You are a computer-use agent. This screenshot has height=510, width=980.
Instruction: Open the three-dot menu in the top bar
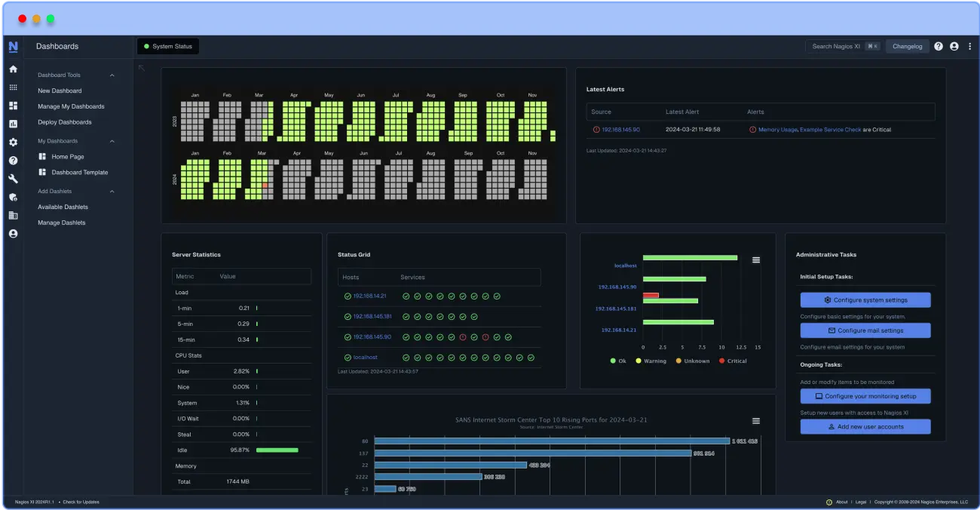(970, 46)
